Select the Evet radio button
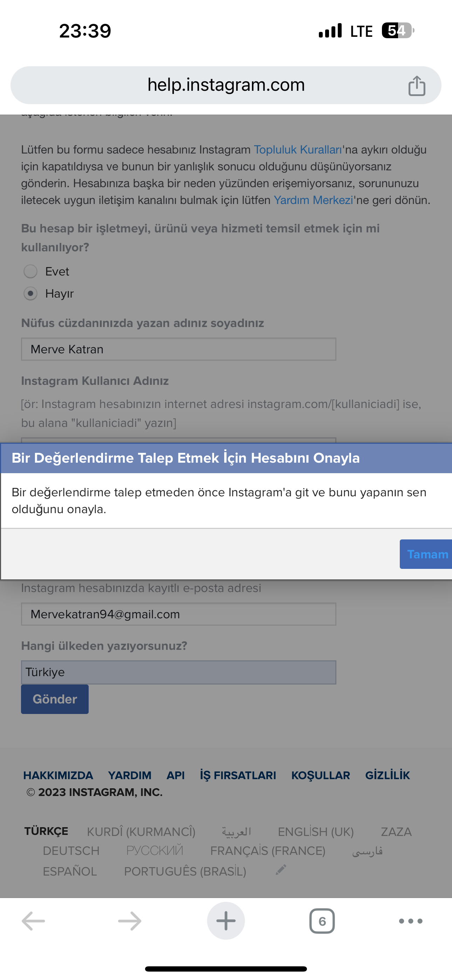This screenshot has width=452, height=980. click(x=30, y=272)
